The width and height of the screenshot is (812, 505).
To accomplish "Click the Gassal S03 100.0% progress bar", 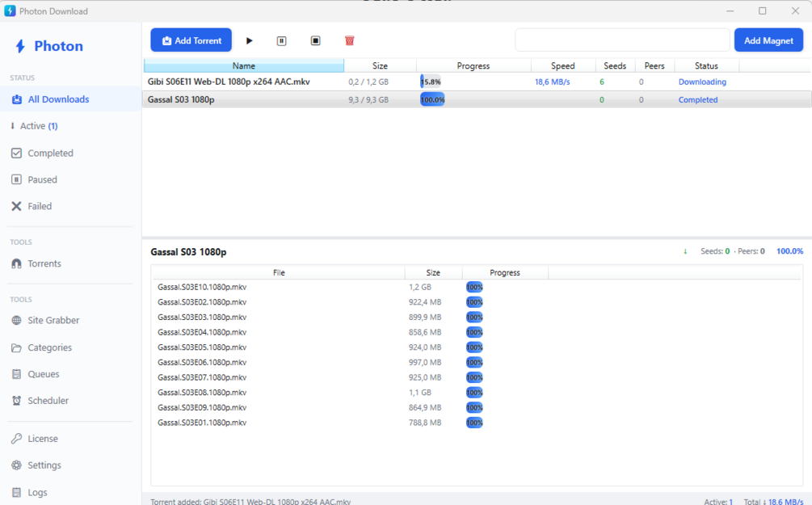I will 432,100.
